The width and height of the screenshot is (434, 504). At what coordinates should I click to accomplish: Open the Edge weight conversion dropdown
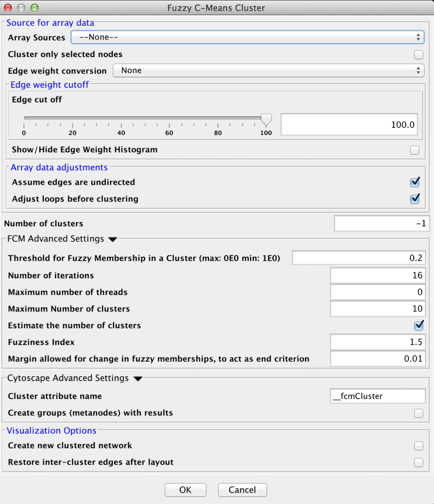coord(268,71)
